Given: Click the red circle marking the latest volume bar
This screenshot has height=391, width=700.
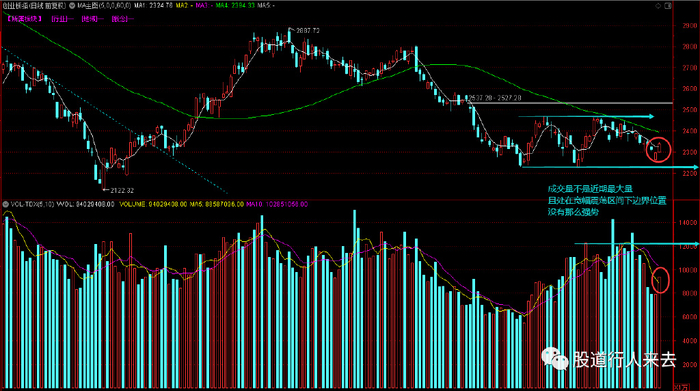Looking at the screenshot, I should point(660,280).
